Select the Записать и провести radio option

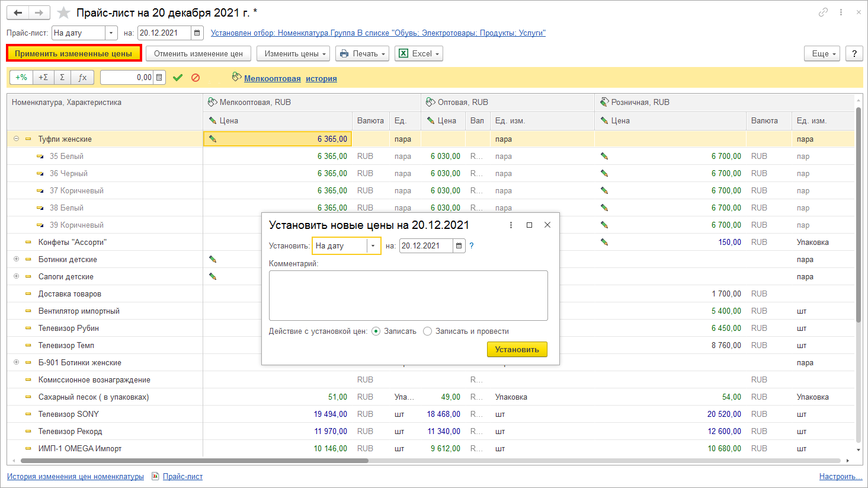click(427, 331)
